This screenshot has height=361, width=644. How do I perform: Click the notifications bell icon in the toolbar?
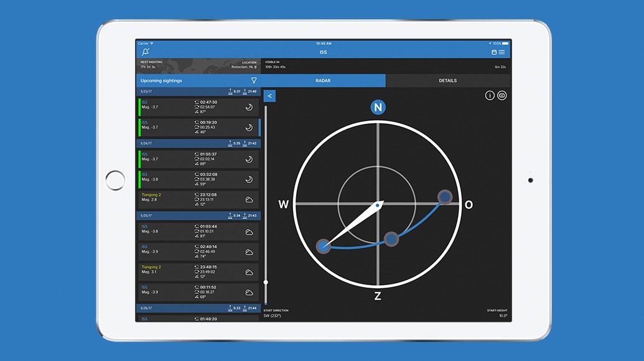[x=146, y=52]
